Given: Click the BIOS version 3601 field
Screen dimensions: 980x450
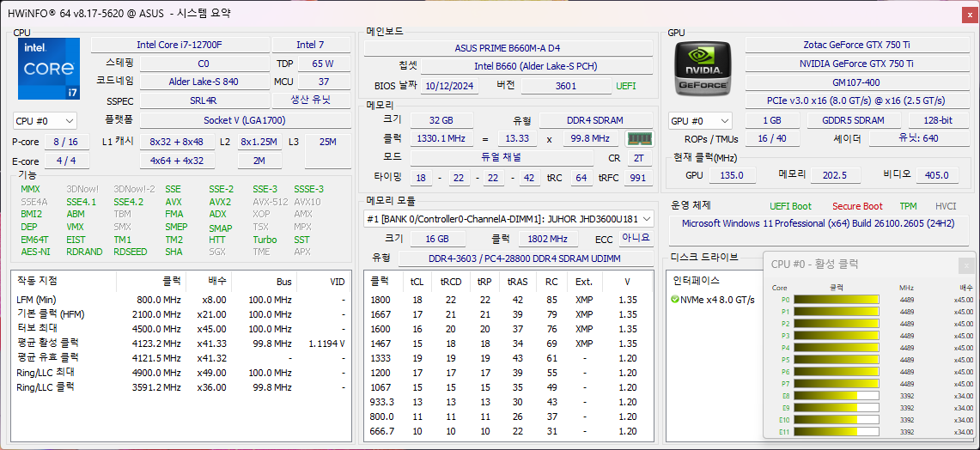Looking at the screenshot, I should click(x=566, y=86).
